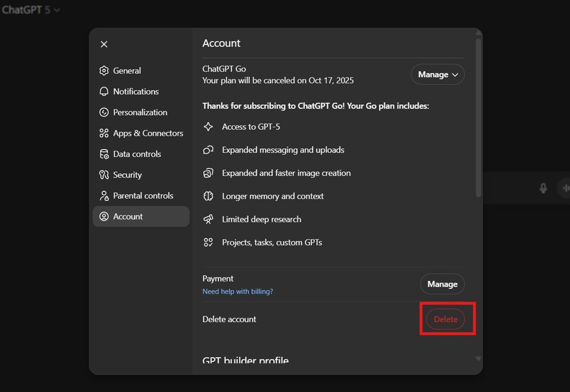Click the Security icon in sidebar
Image resolution: width=570 pixels, height=392 pixels.
point(104,175)
